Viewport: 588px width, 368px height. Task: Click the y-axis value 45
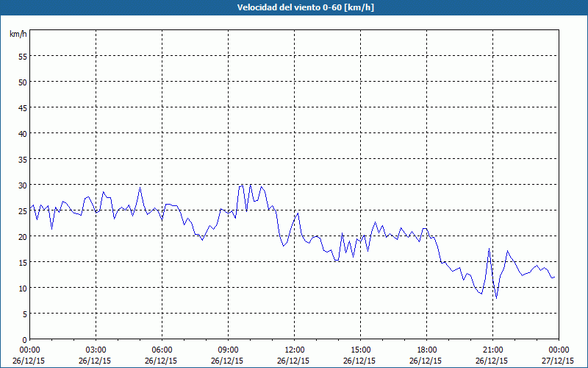[x=23, y=107]
